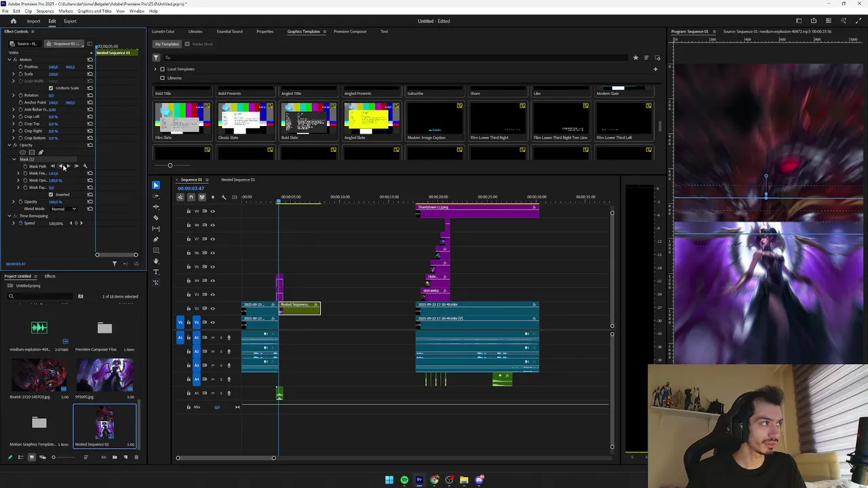
Task: Select the Pen tool in timeline toolbar
Action: point(156,239)
